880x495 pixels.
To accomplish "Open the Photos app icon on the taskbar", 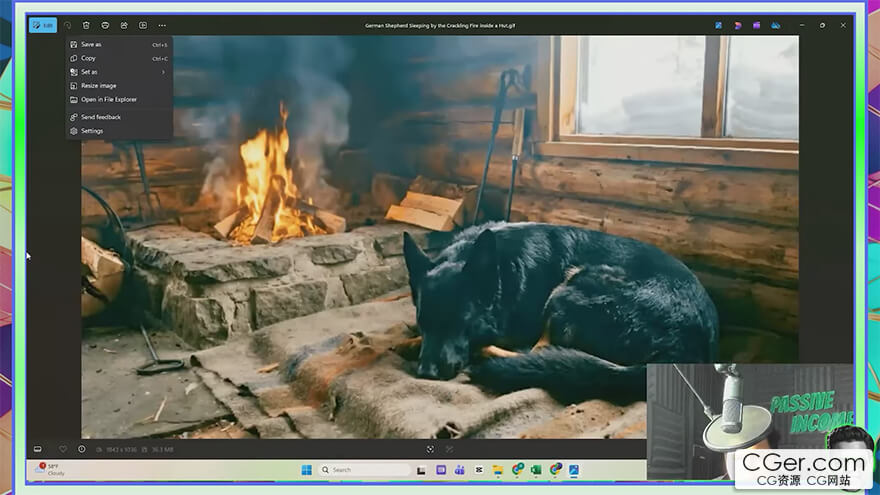I will [574, 470].
